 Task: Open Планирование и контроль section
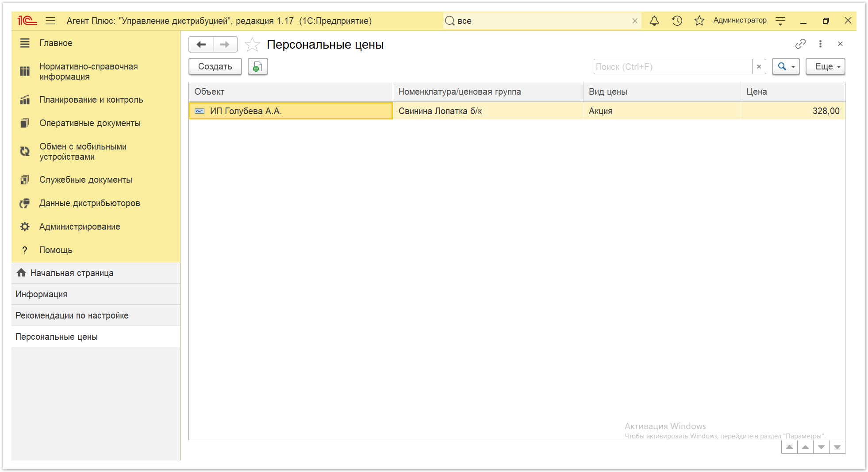coord(96,100)
